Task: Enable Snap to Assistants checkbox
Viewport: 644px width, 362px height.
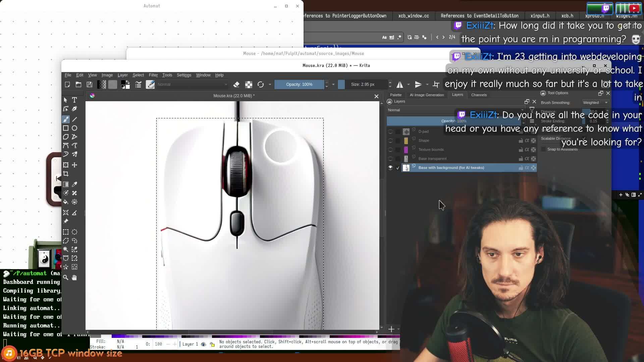Action: (543, 149)
